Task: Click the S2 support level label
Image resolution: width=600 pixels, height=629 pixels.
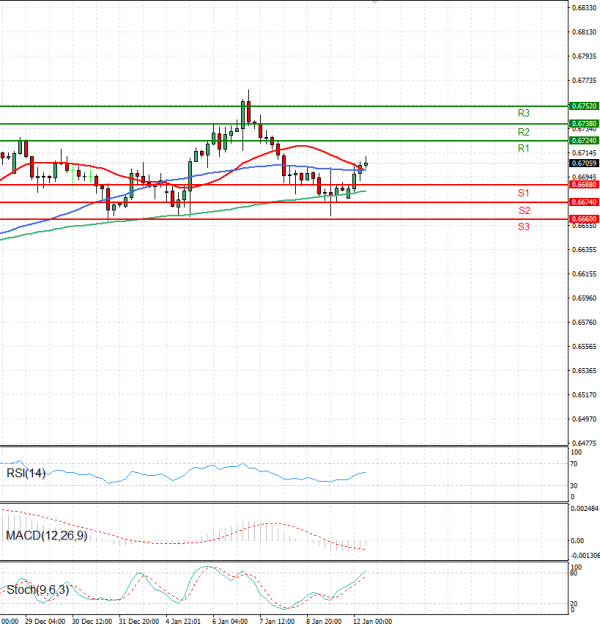Action: (x=523, y=210)
